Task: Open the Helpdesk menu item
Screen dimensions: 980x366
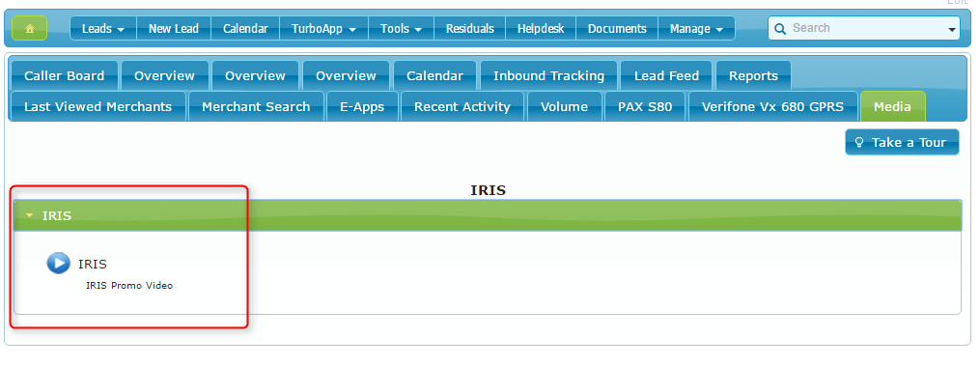Action: 541,29
